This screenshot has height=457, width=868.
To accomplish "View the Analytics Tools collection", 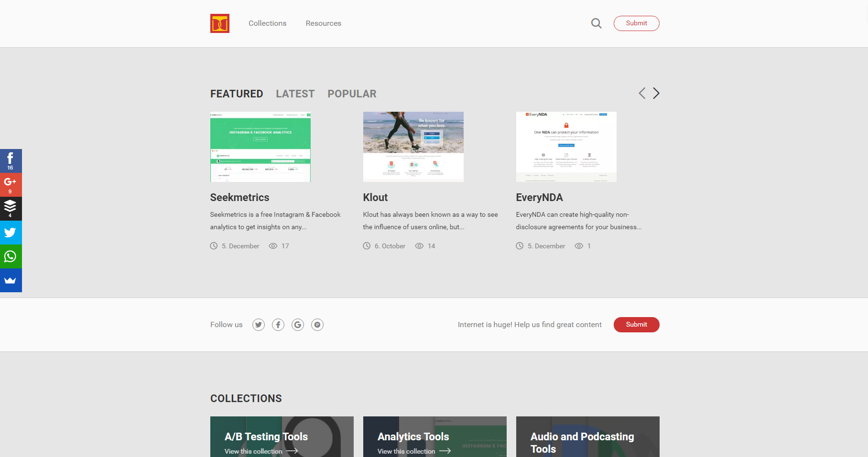I will tap(414, 451).
